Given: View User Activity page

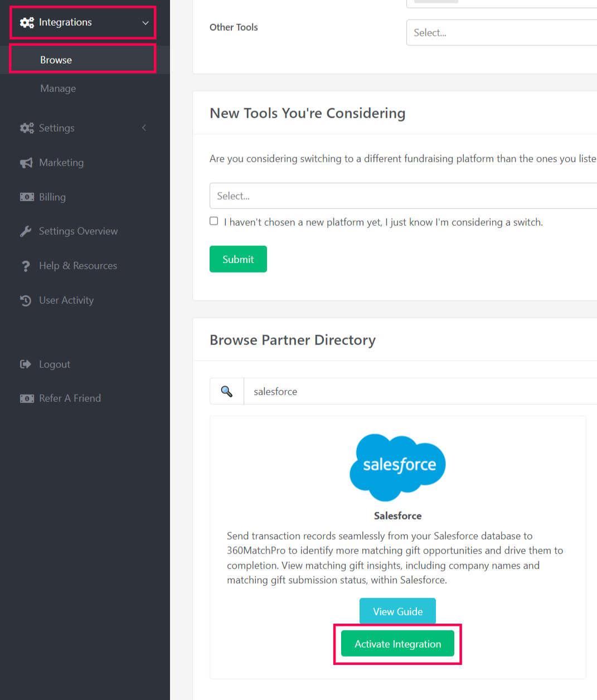Looking at the screenshot, I should 66,300.
